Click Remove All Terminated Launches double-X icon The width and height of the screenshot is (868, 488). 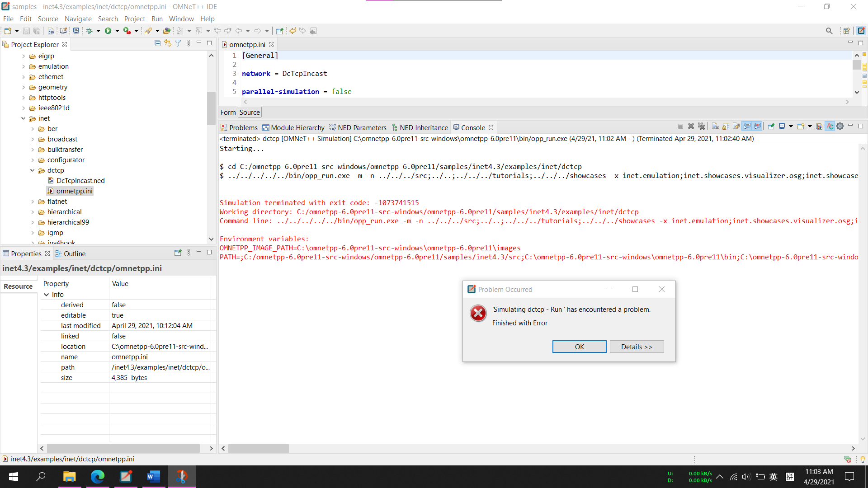[701, 126]
